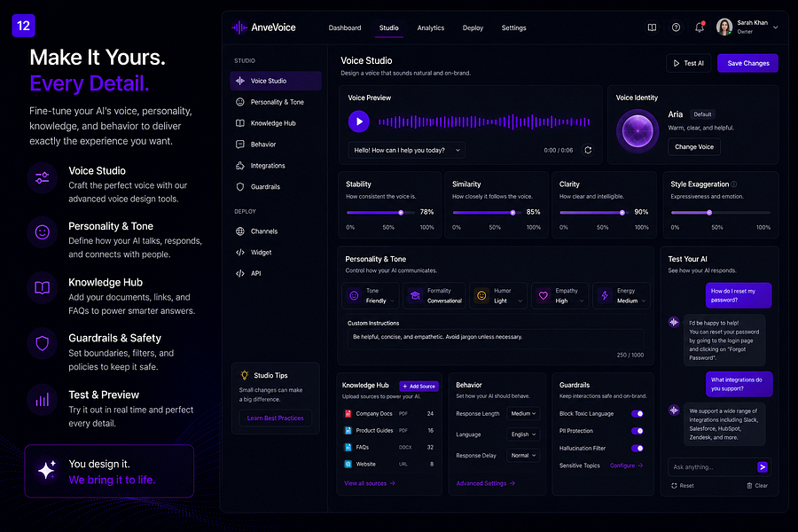Toggle the Block Toxic Language switch
798x532 pixels.
638,414
